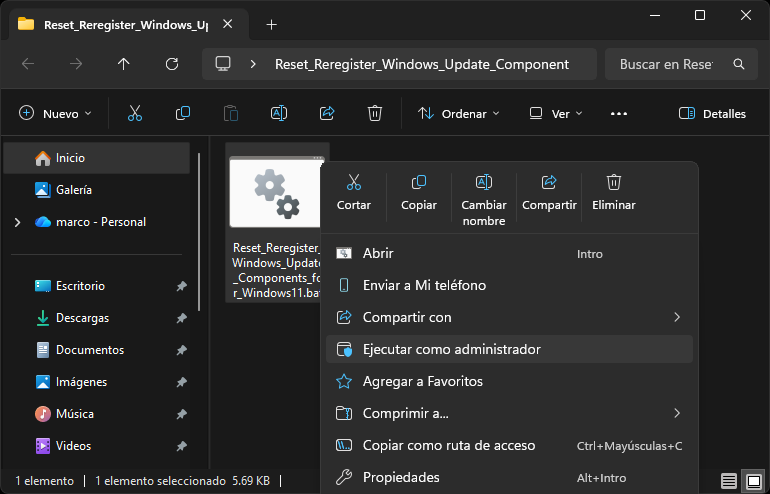770x494 pixels.
Task: Click the PC monitor icon in address bar
Action: click(x=223, y=64)
